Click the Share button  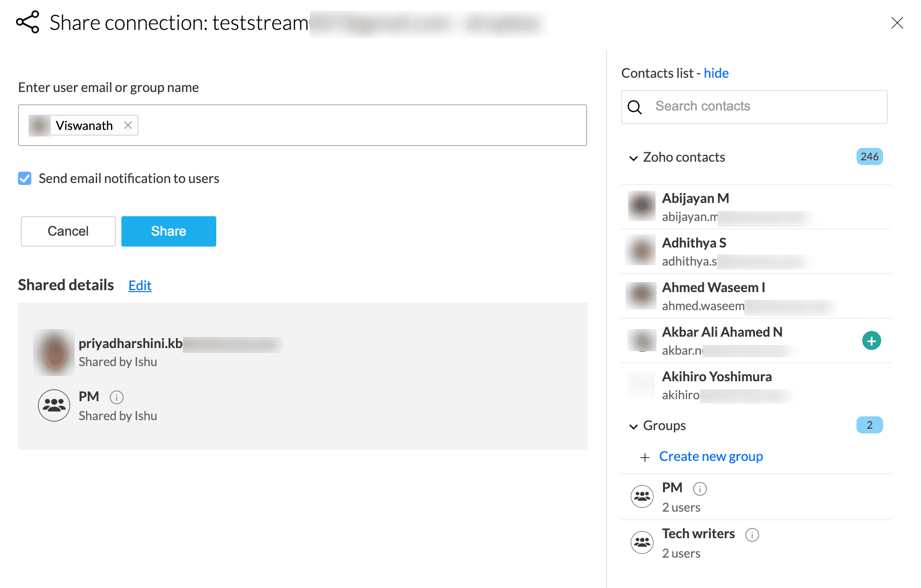(x=168, y=231)
